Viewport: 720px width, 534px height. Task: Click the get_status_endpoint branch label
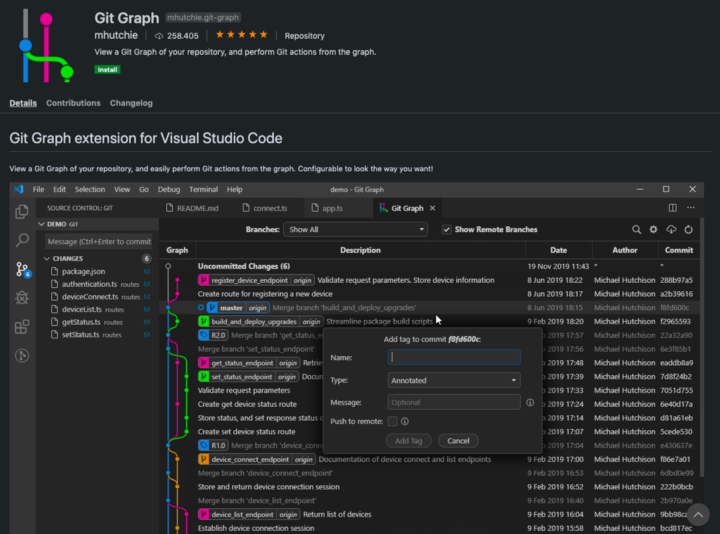point(242,363)
